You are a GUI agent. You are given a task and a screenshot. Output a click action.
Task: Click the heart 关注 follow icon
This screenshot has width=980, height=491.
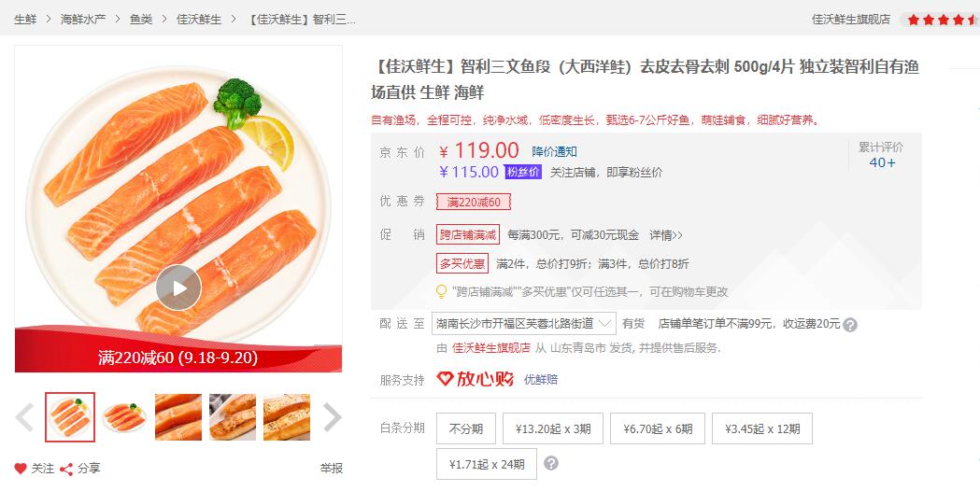coord(21,469)
